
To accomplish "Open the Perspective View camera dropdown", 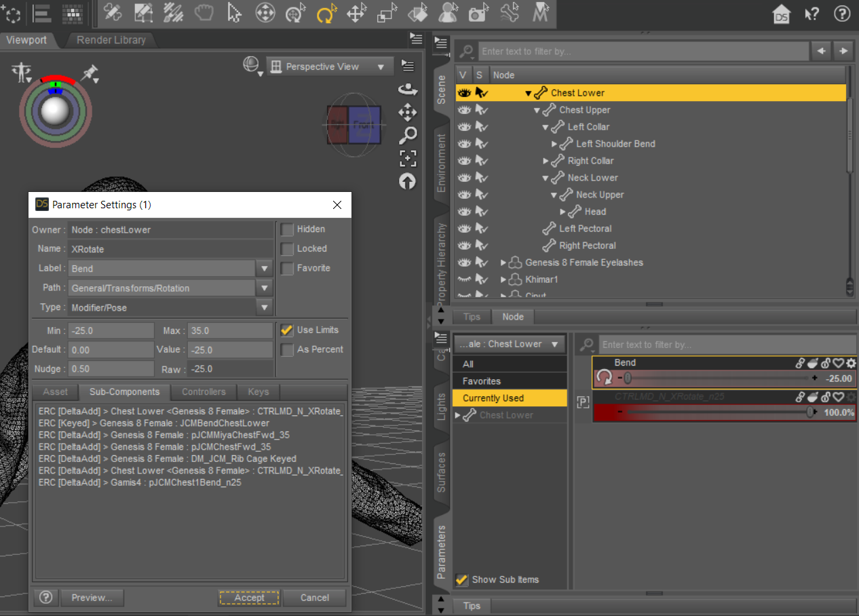I will 330,66.
